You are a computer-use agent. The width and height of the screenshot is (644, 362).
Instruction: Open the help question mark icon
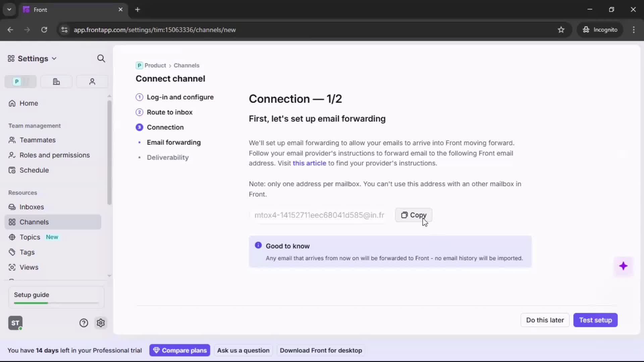point(83,323)
